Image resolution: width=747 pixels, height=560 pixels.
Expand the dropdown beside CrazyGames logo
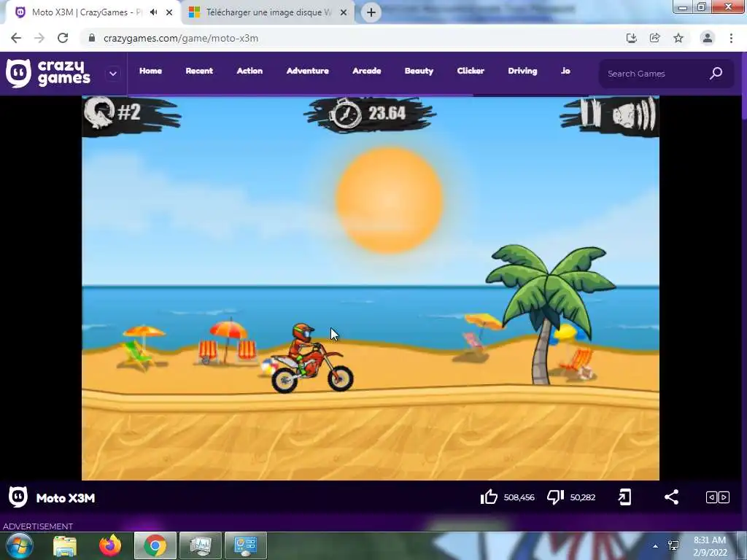[x=113, y=74]
